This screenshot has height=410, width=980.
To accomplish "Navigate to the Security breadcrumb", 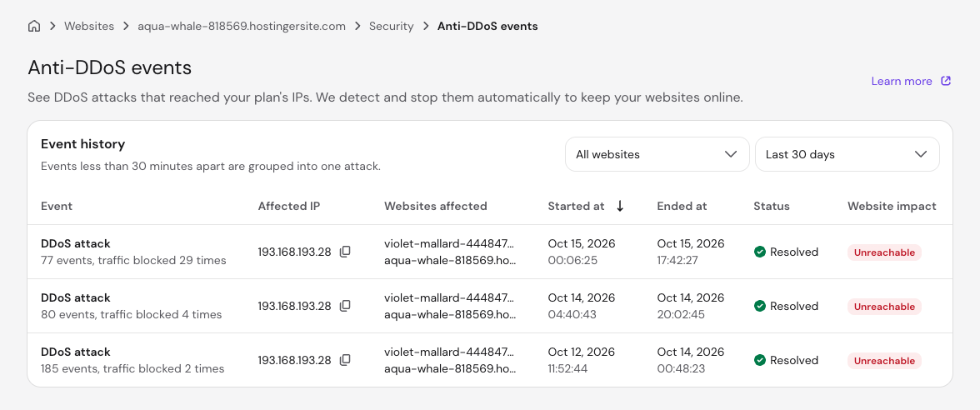I will pyautogui.click(x=392, y=27).
